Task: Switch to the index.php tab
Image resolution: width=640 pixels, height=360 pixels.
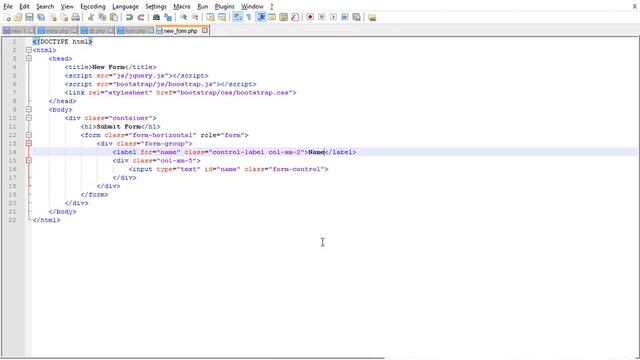Action: 56,31
